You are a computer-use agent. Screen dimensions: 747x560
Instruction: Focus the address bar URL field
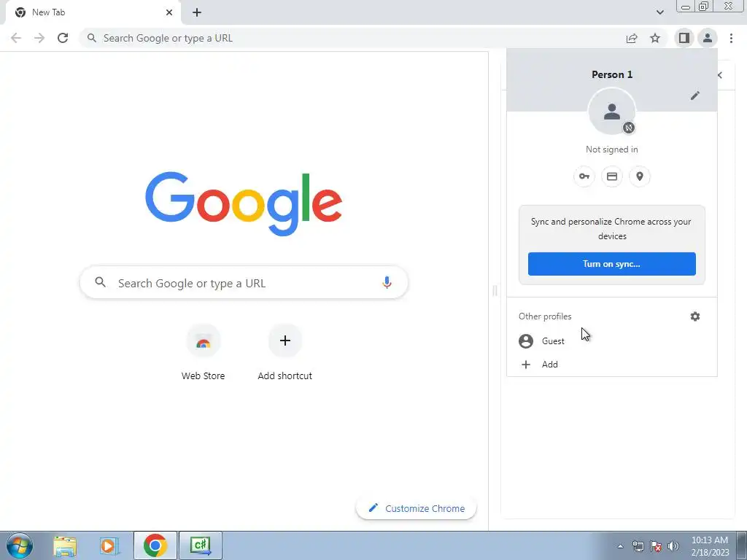pos(352,38)
